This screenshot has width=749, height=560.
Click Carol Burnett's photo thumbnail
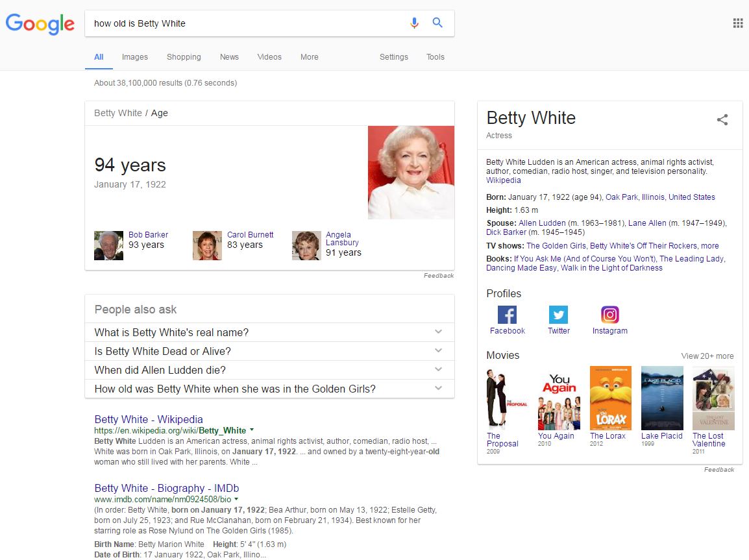click(x=207, y=245)
